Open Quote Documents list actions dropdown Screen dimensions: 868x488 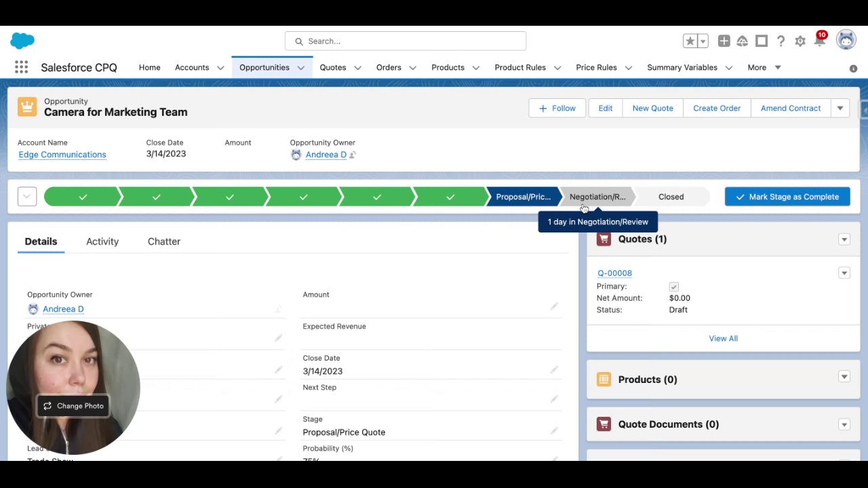844,424
